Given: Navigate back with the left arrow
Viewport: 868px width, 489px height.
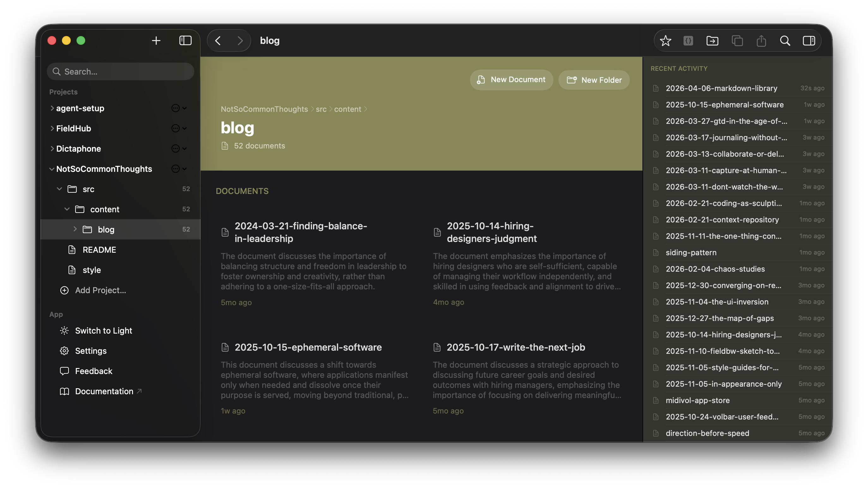Looking at the screenshot, I should pyautogui.click(x=218, y=40).
